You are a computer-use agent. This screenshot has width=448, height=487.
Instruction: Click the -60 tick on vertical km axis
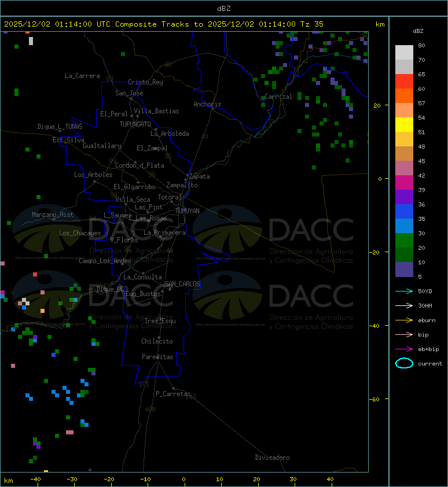coord(374,399)
